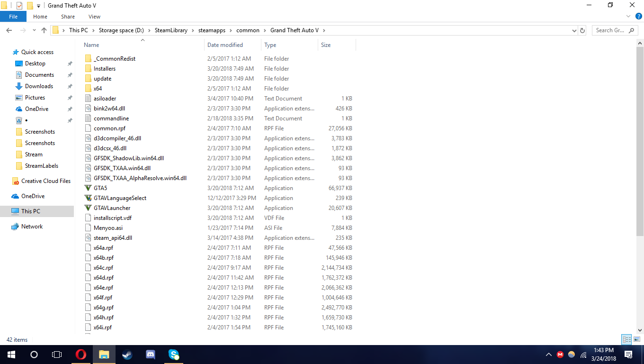Image resolution: width=644 pixels, height=364 pixels.
Task: Refresh the Grand Theft Auto V folder
Action: pos(582,30)
